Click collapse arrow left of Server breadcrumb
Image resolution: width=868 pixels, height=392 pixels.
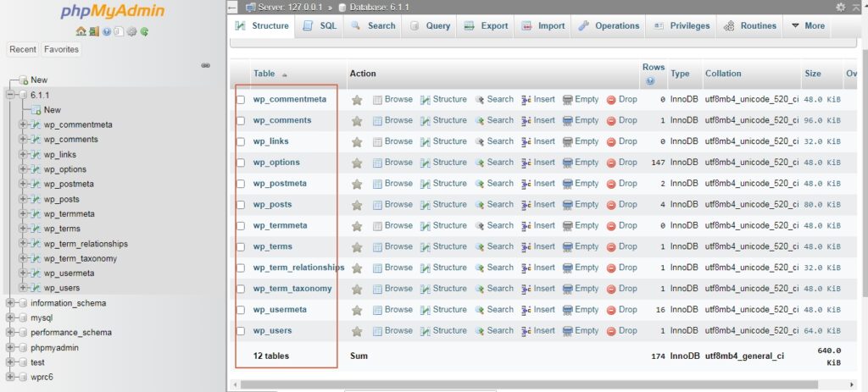click(232, 7)
